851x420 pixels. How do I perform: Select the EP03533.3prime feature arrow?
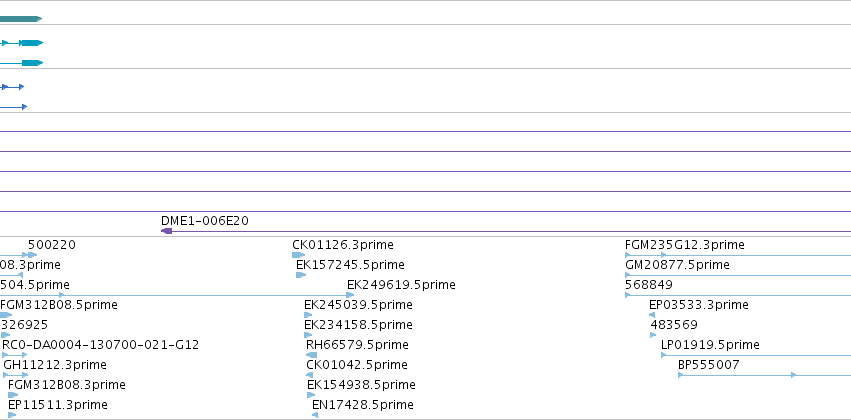pos(652,315)
